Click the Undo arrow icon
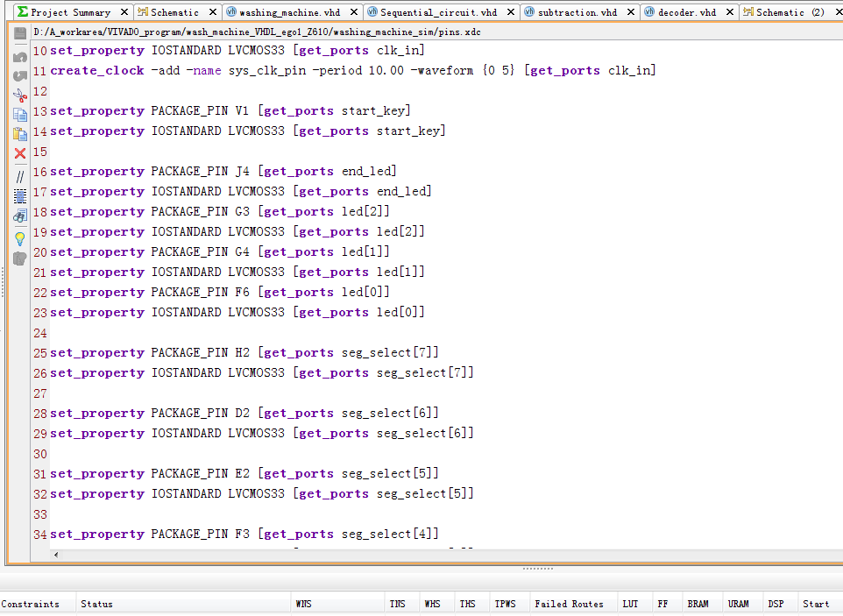 point(19,56)
